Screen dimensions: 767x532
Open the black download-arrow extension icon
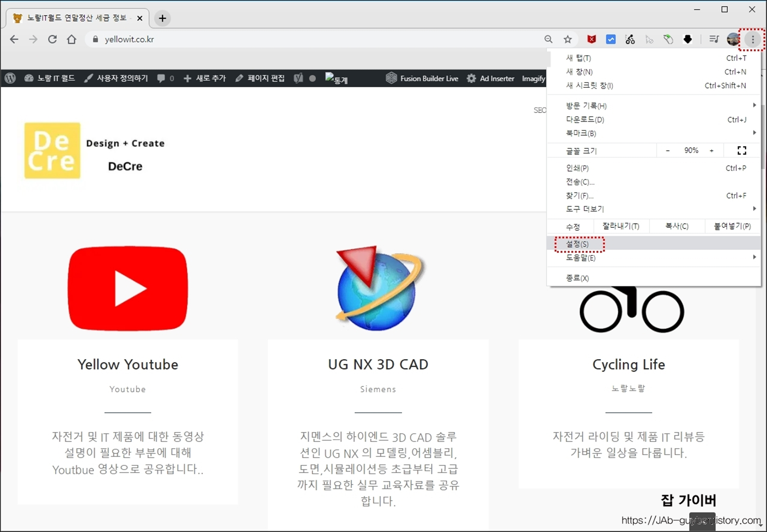click(687, 40)
